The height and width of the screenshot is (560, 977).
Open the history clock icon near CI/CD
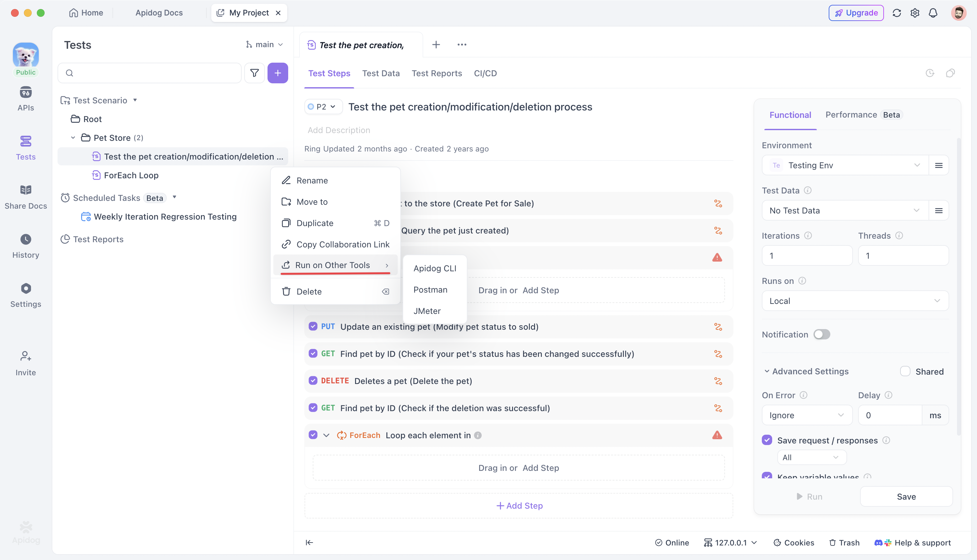point(930,73)
